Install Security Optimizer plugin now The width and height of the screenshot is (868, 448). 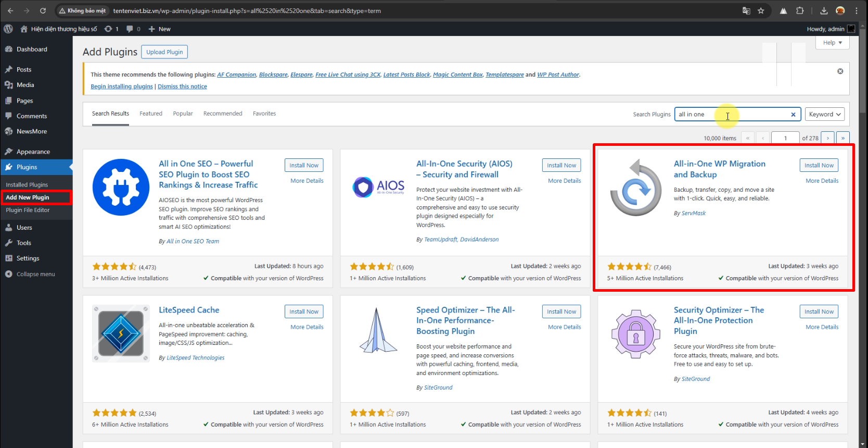point(819,312)
